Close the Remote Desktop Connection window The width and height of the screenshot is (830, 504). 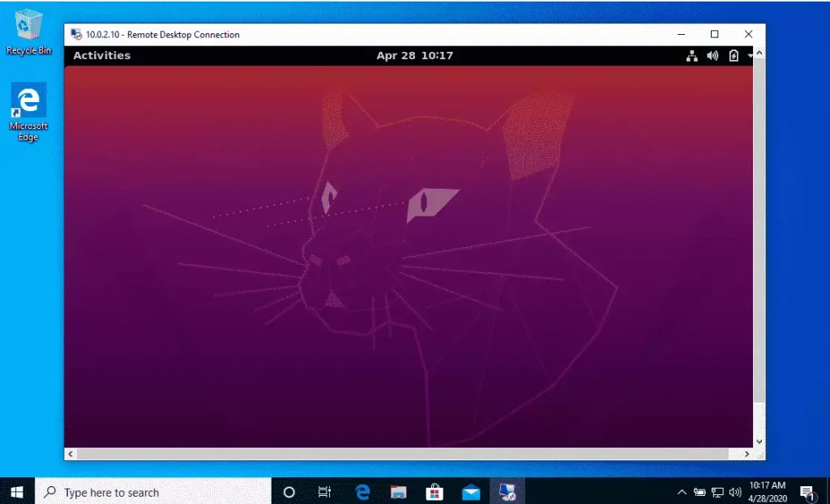click(748, 34)
